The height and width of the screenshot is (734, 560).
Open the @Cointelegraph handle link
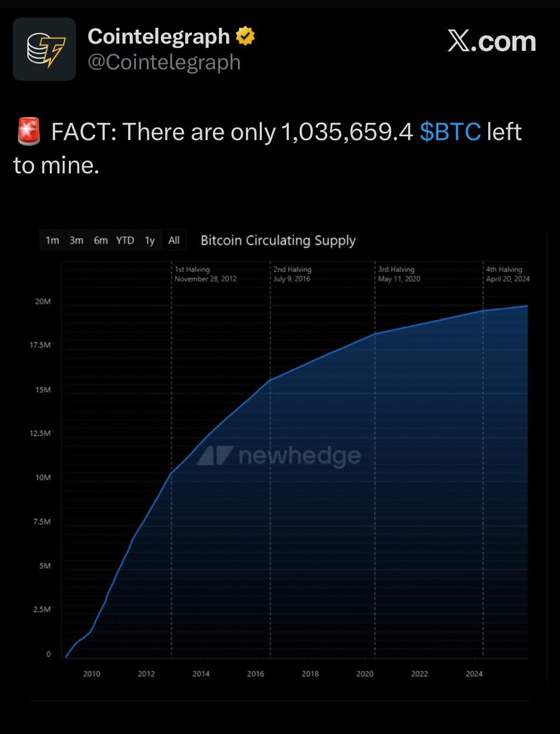pos(164,62)
